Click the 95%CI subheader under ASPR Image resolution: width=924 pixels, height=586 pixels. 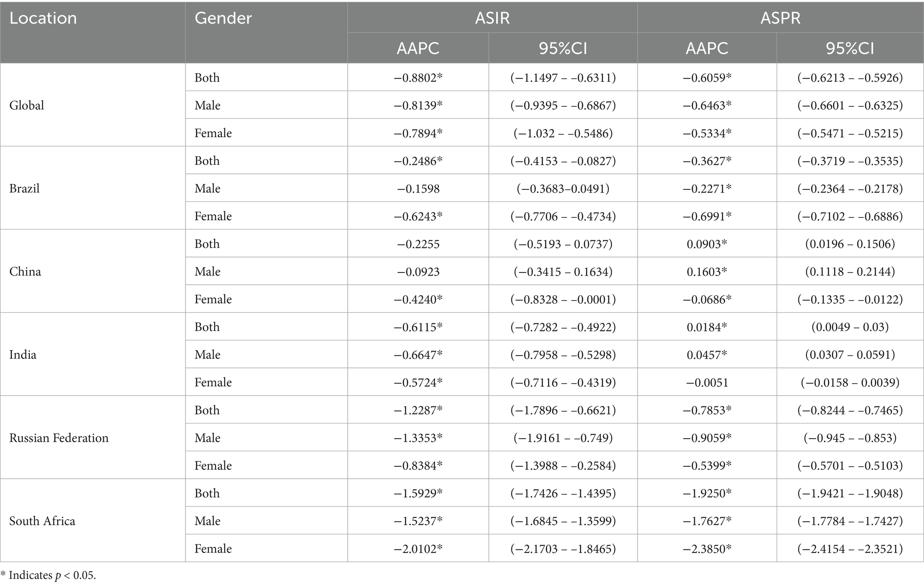point(850,48)
